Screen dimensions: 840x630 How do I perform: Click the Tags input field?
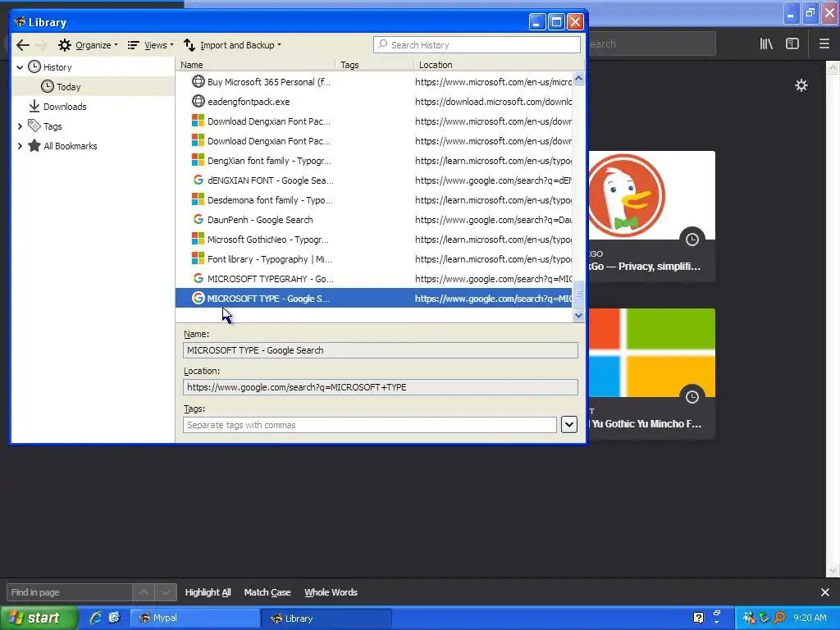tap(370, 425)
